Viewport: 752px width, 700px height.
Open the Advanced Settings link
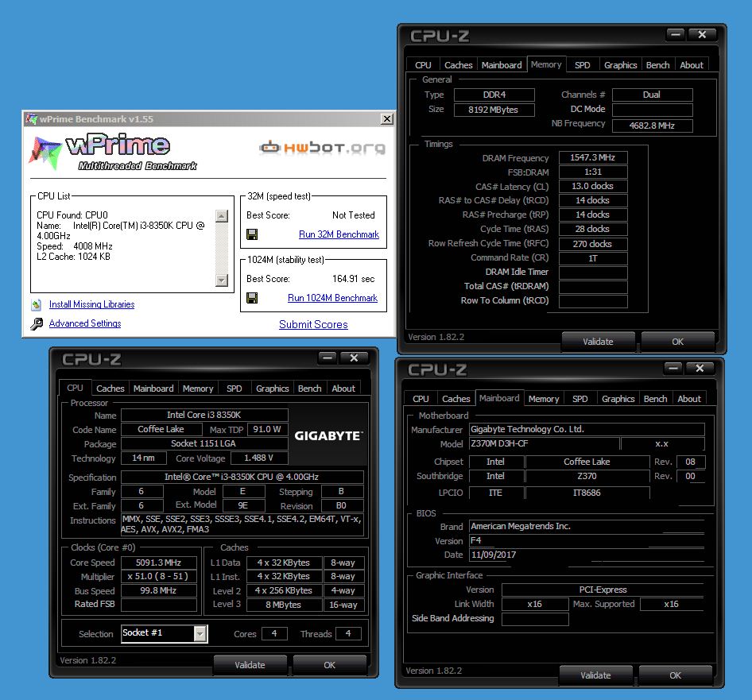(x=85, y=323)
